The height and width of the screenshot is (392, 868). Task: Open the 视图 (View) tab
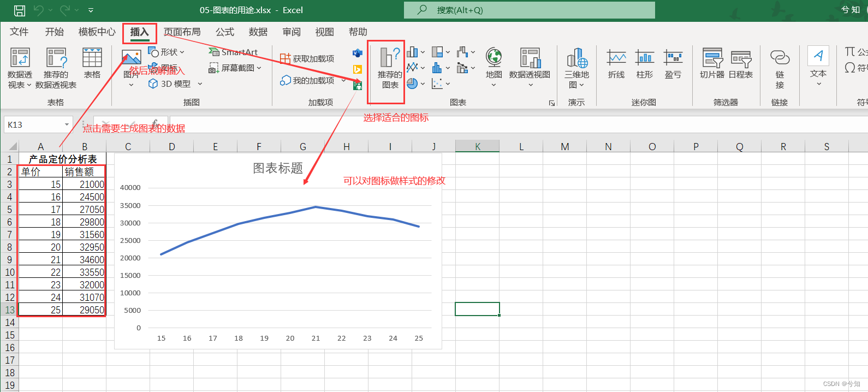click(324, 32)
